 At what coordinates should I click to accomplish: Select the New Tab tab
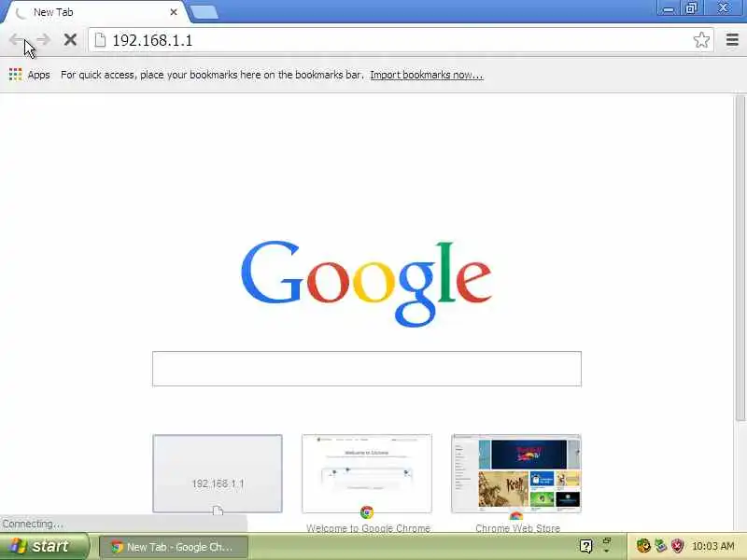pos(95,12)
